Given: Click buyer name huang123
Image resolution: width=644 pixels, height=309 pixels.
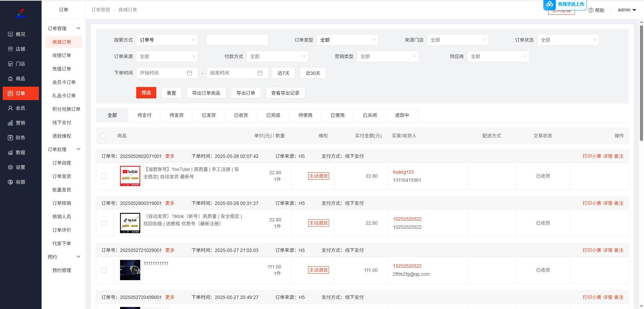Looking at the screenshot, I should 403,172.
